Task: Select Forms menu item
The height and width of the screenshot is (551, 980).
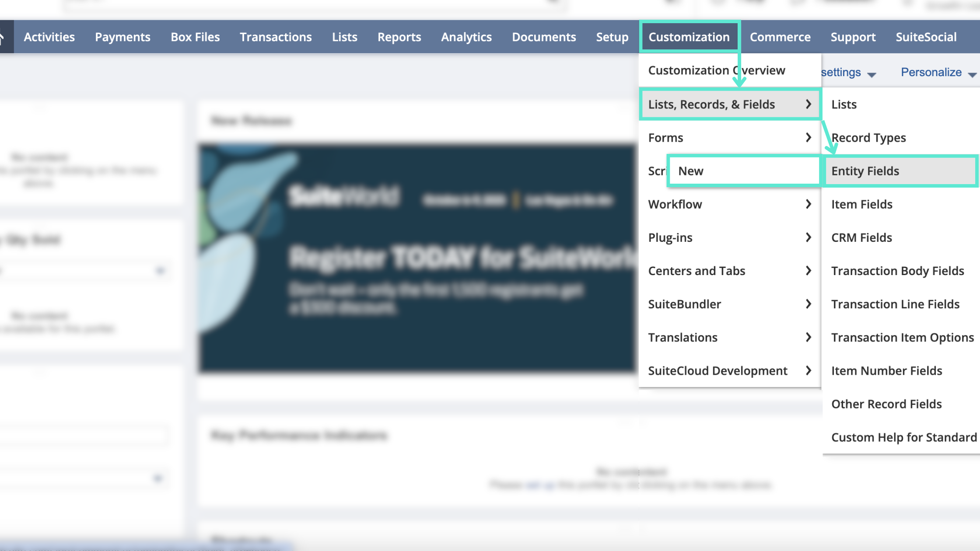Action: (730, 138)
